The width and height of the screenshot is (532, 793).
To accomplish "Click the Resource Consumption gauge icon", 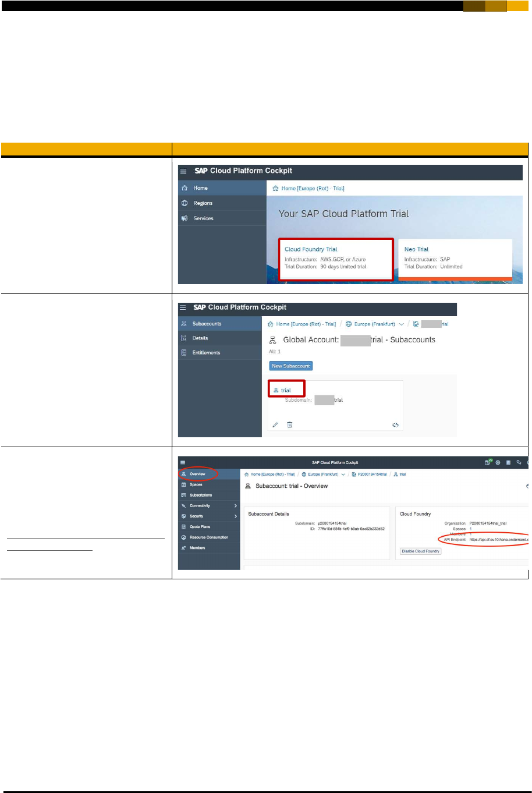I will click(183, 537).
